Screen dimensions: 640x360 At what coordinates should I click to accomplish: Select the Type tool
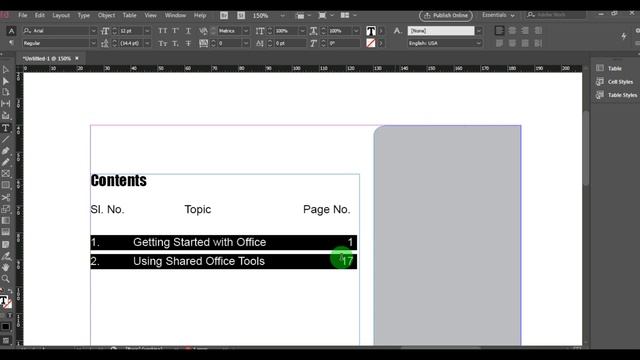[6, 128]
